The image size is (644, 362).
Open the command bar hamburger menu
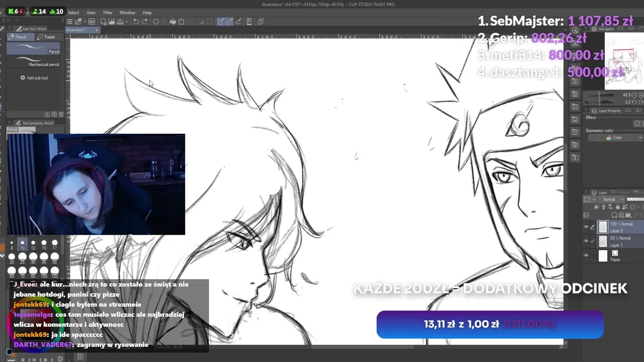tap(70, 22)
